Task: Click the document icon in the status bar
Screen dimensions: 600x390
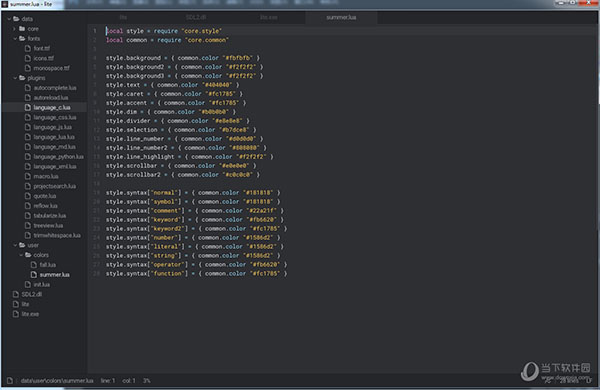Action: (10, 380)
